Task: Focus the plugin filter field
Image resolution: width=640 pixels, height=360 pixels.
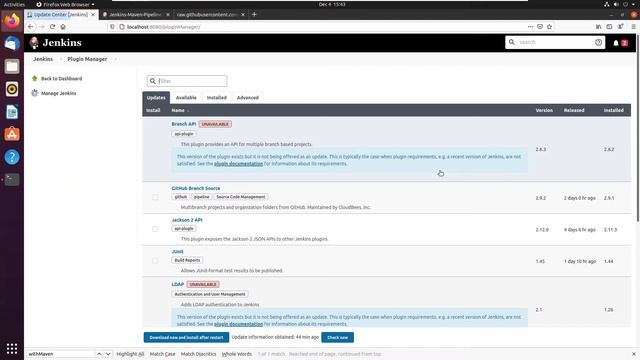Action: pyautogui.click(x=187, y=81)
